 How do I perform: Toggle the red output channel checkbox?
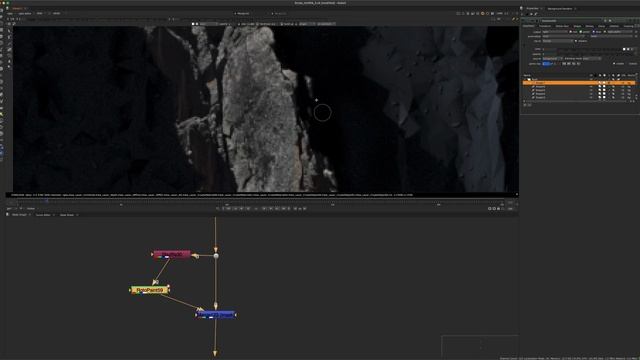pyautogui.click(x=571, y=32)
